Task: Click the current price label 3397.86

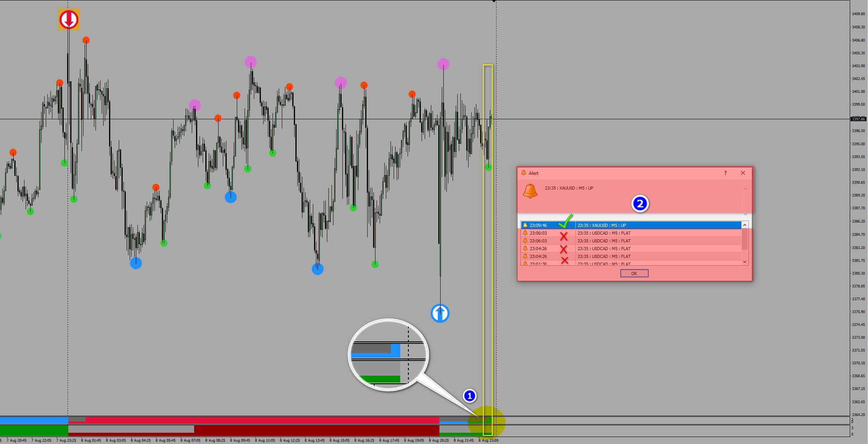Action: pos(858,119)
